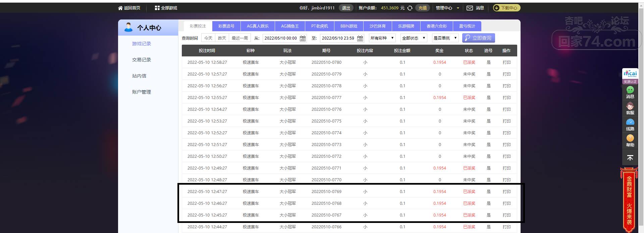The image size is (644, 233).
Task: Switch to the AG真人娱乐 tab
Action: [x=258, y=26]
